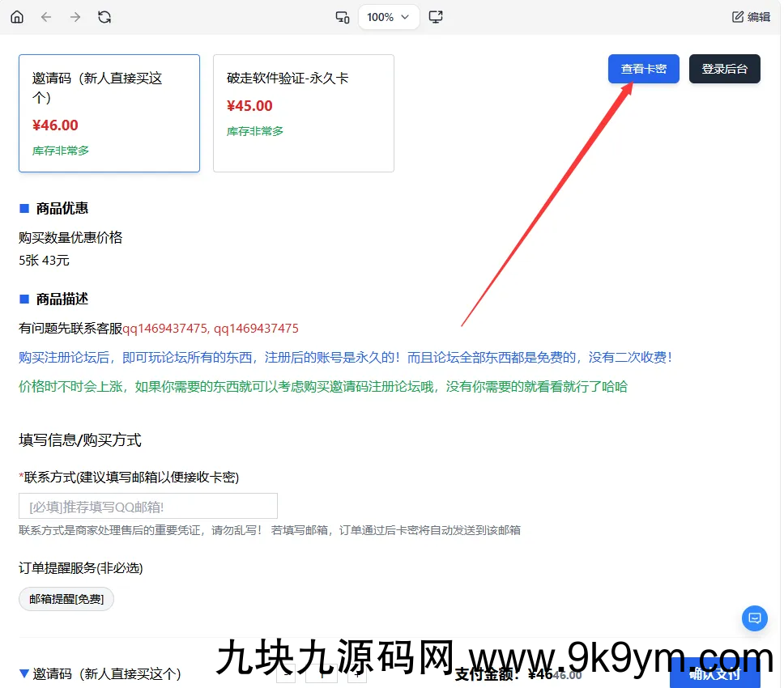784x688 pixels.
Task: Click the home icon in top toolbar
Action: pyautogui.click(x=17, y=17)
